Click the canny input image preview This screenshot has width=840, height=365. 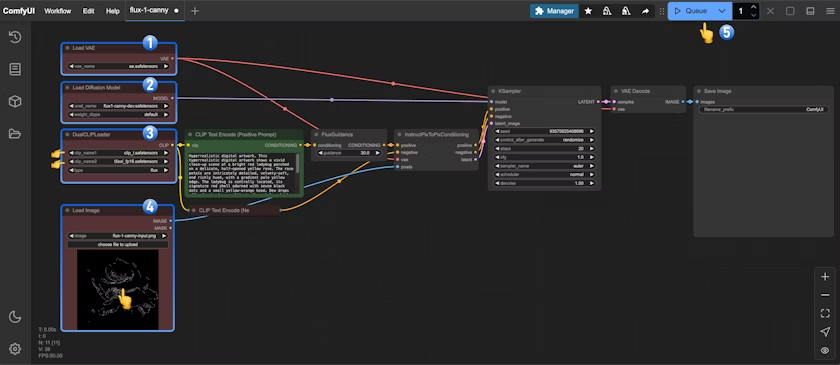[x=118, y=290]
